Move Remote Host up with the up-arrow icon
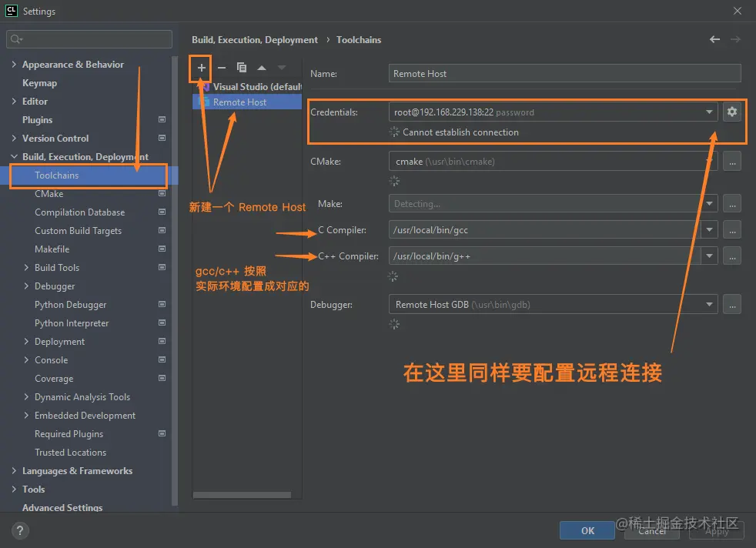 click(261, 68)
